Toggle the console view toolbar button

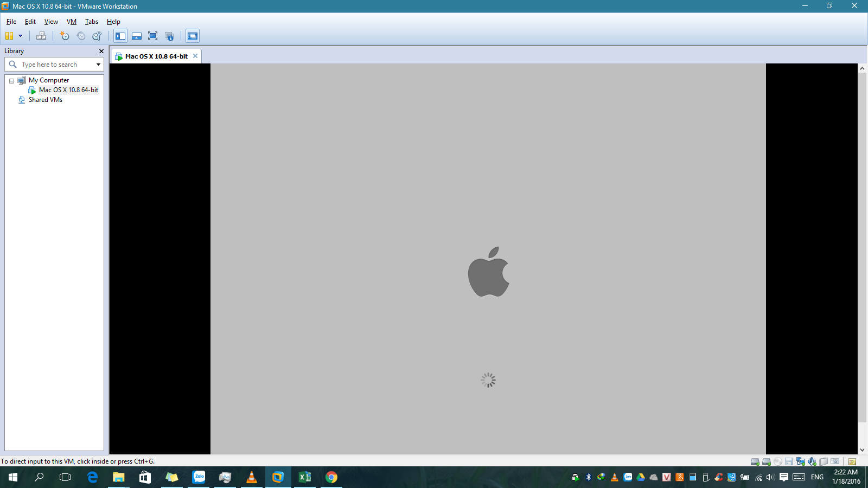[x=193, y=36]
